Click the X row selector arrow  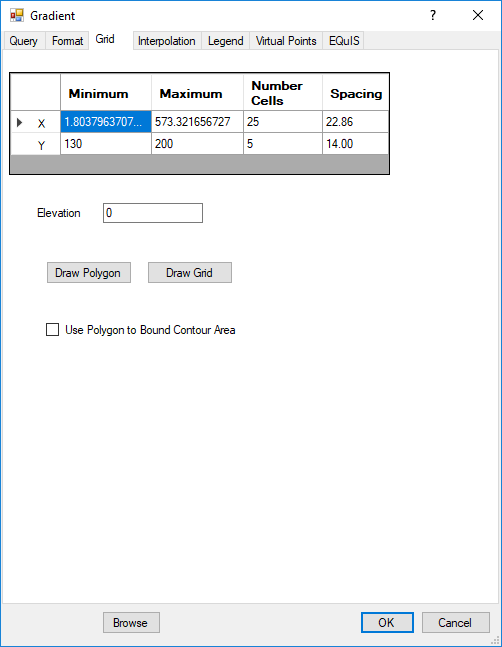[19, 122]
